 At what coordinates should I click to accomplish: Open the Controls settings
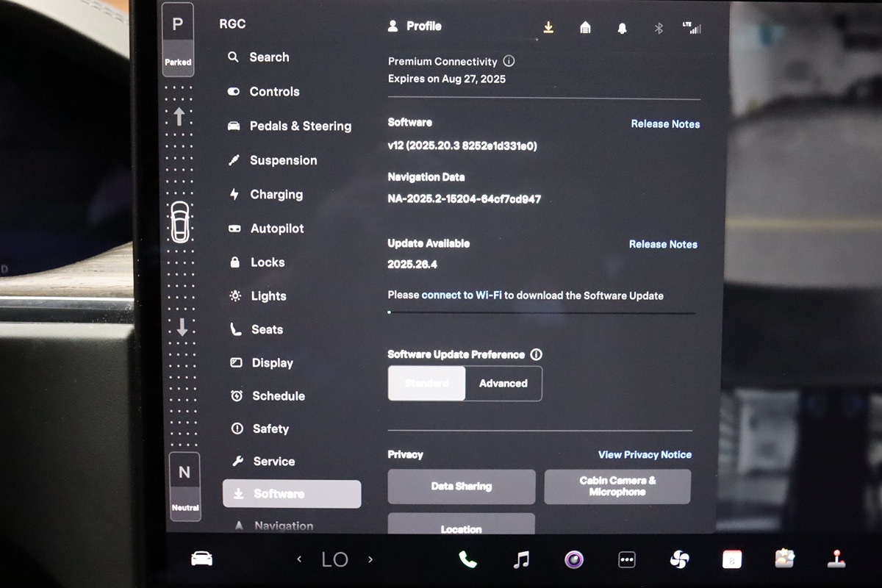[264, 92]
